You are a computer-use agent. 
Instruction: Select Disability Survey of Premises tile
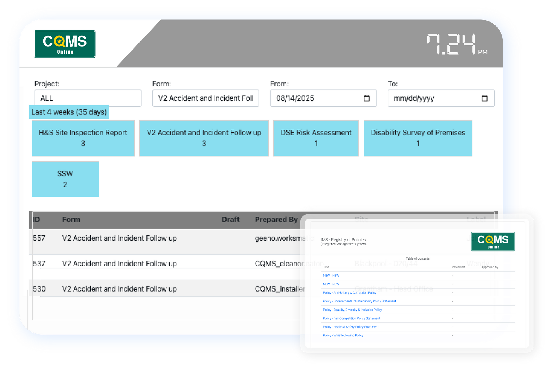(x=418, y=138)
